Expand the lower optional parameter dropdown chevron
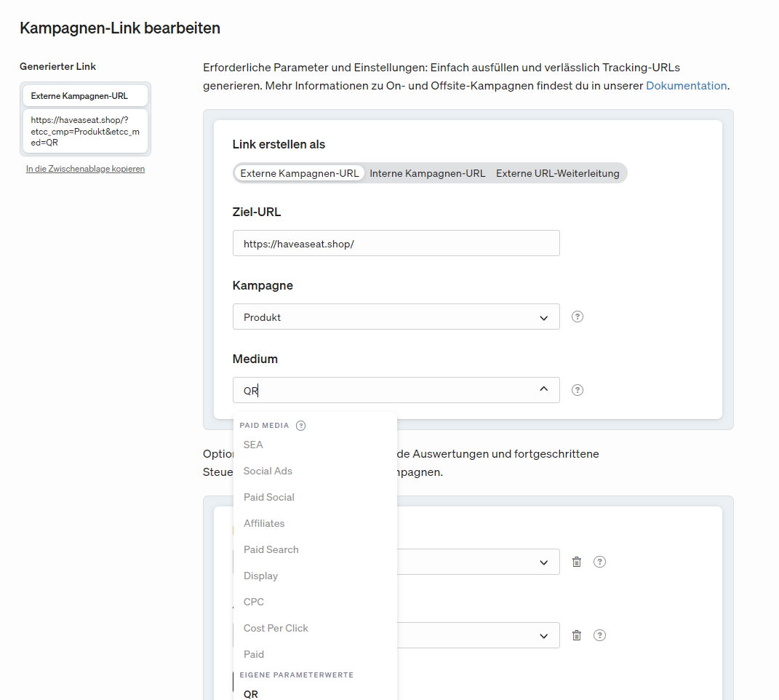 click(543, 636)
